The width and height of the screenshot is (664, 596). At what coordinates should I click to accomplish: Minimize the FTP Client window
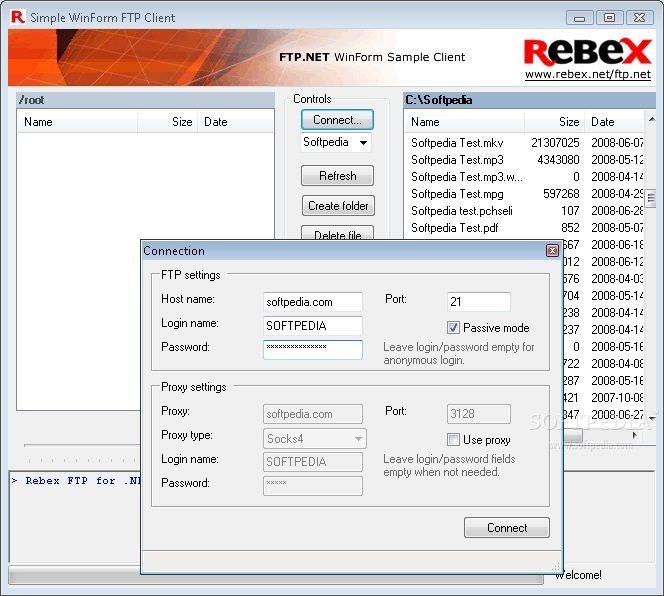tap(580, 17)
